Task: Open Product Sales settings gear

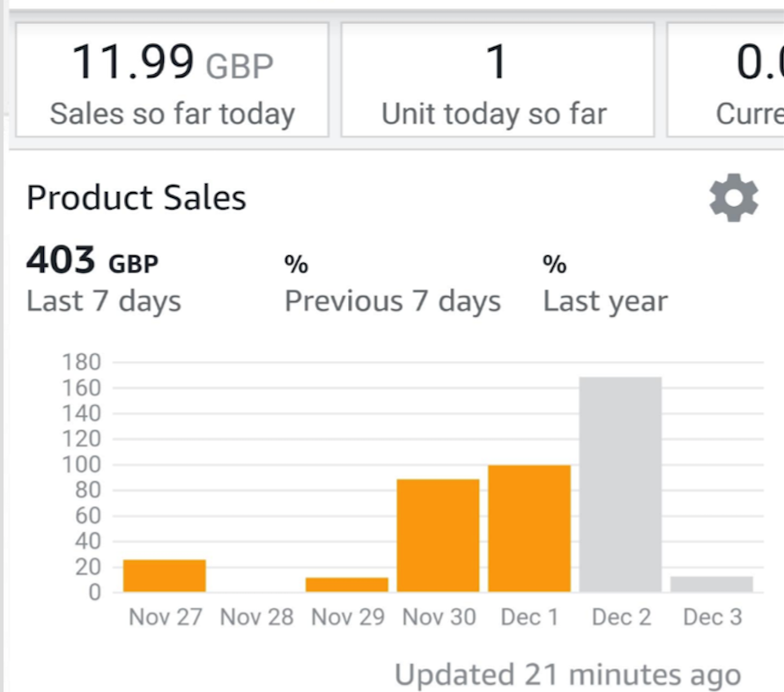Action: (x=734, y=197)
